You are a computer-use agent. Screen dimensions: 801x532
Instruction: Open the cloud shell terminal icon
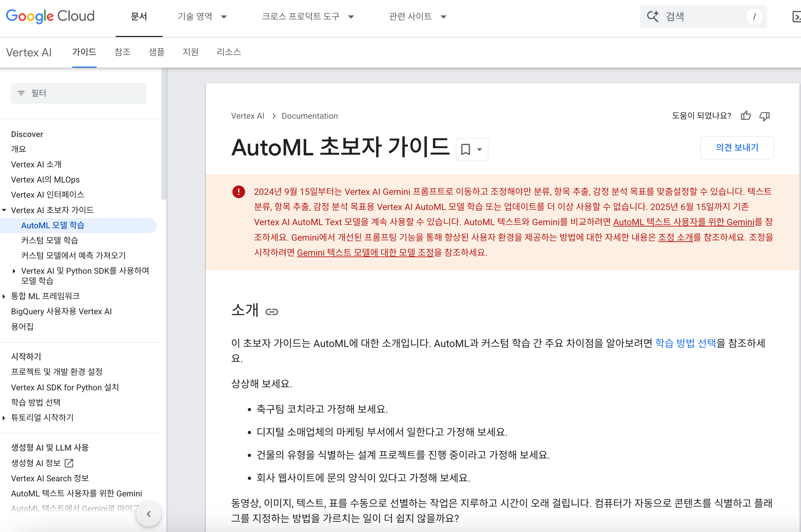pyautogui.click(x=796, y=17)
